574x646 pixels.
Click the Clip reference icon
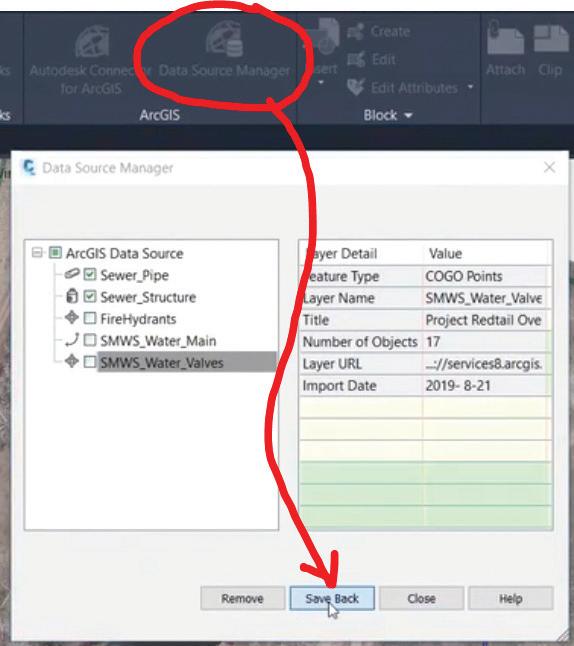tap(551, 40)
